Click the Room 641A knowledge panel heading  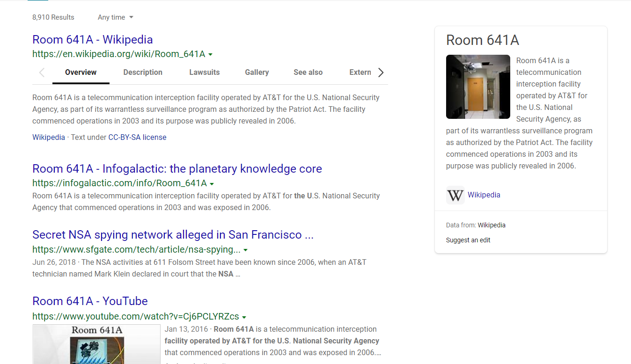483,40
